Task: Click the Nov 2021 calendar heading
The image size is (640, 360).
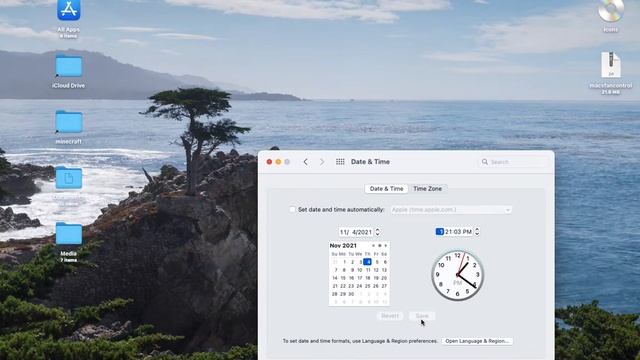Action: point(343,246)
